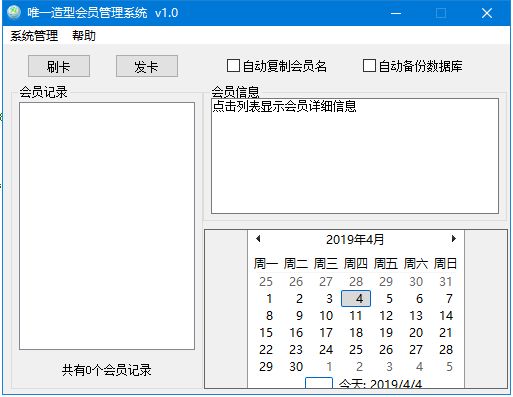513x397 pixels.
Task: Open the 帮助 menu
Action: pyautogui.click(x=84, y=36)
